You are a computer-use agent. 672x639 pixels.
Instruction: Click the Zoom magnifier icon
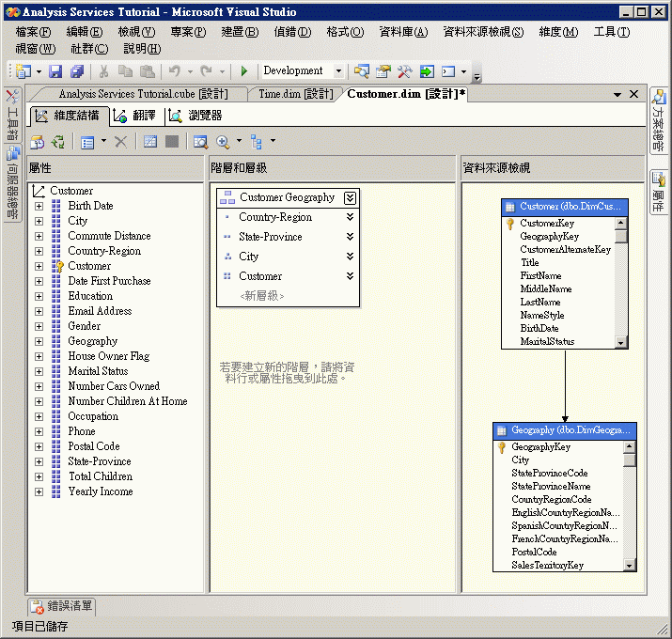(223, 142)
